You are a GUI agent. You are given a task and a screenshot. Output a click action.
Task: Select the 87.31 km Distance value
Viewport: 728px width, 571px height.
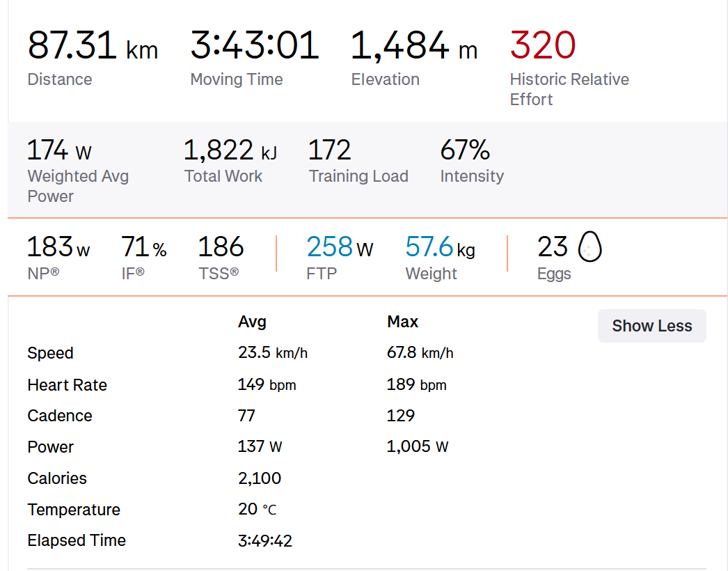(x=93, y=46)
